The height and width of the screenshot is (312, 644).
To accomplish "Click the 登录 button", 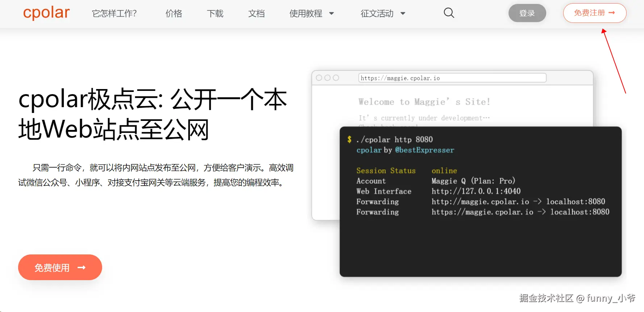I will [x=527, y=13].
